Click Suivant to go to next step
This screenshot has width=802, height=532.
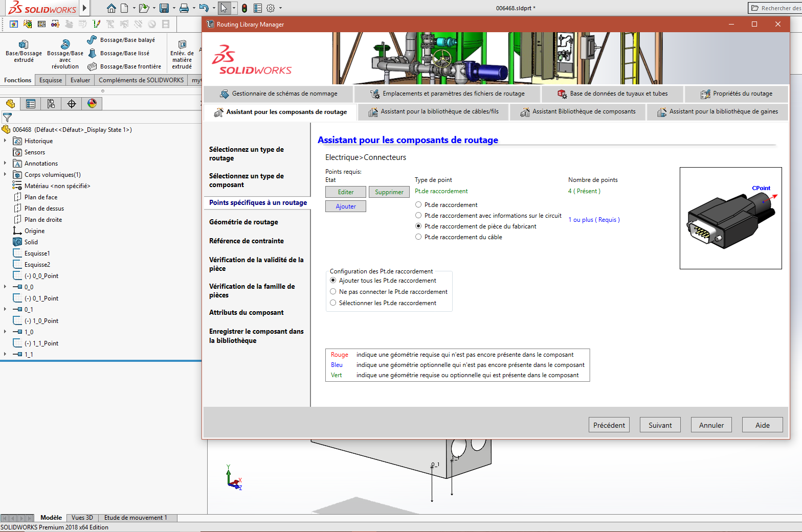660,425
